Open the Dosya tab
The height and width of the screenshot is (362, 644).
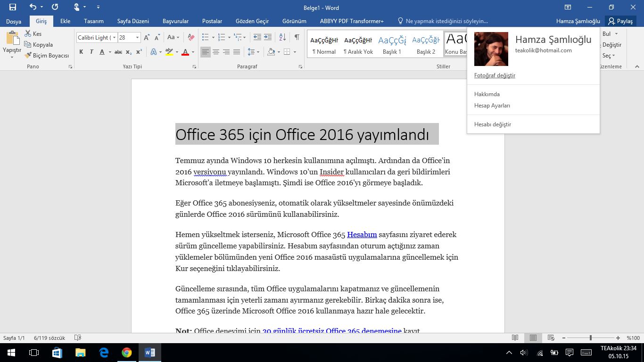(x=14, y=21)
